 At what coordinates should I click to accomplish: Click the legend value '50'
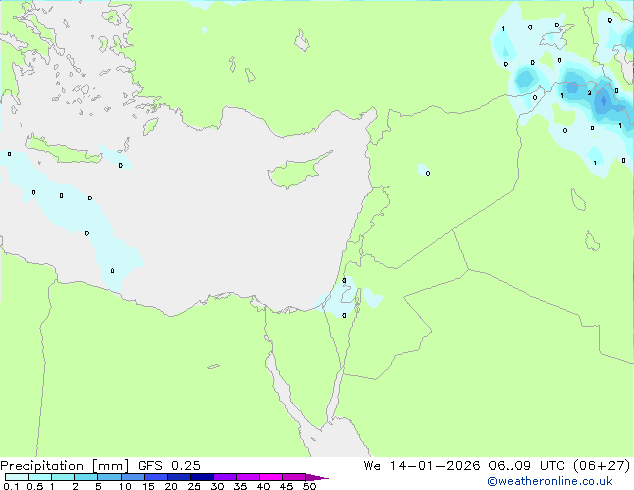pos(309,486)
